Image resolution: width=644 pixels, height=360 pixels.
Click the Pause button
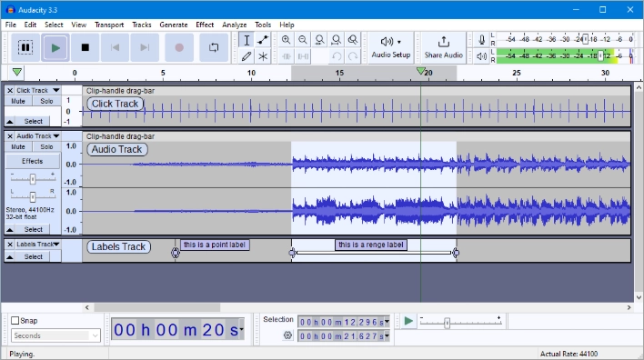[x=25, y=47]
